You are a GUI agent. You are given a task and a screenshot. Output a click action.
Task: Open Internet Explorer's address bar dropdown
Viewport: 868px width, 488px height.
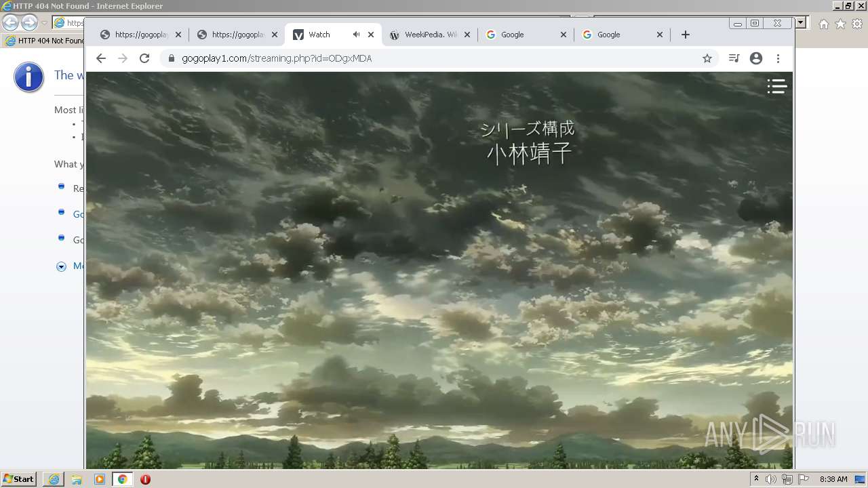[x=801, y=22]
